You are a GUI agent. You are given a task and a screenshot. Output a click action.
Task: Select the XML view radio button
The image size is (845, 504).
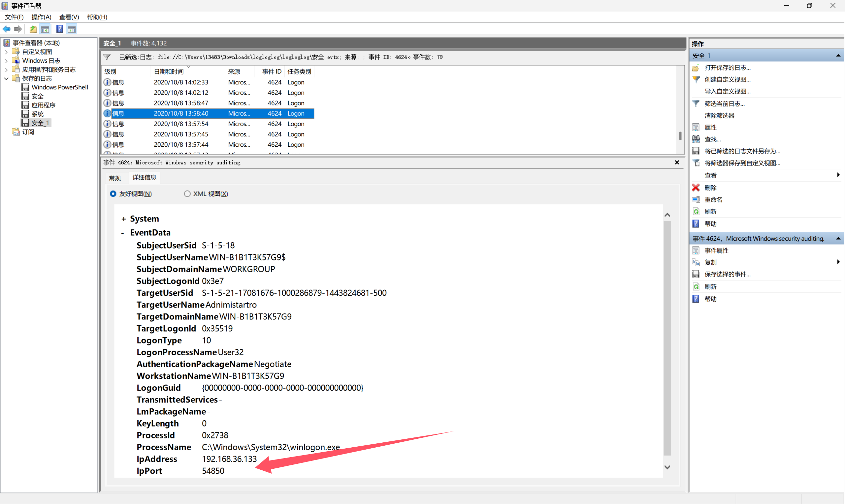tap(187, 193)
